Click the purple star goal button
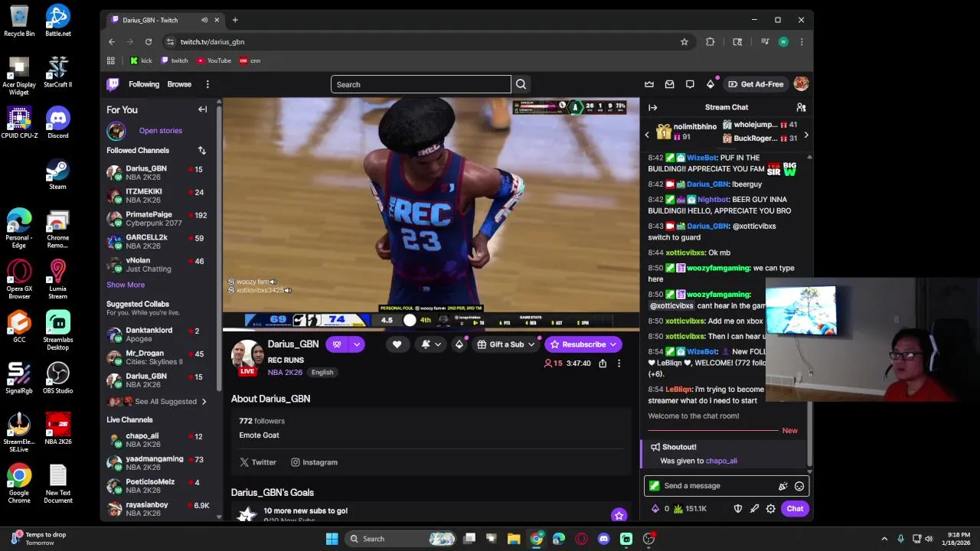 coord(619,515)
